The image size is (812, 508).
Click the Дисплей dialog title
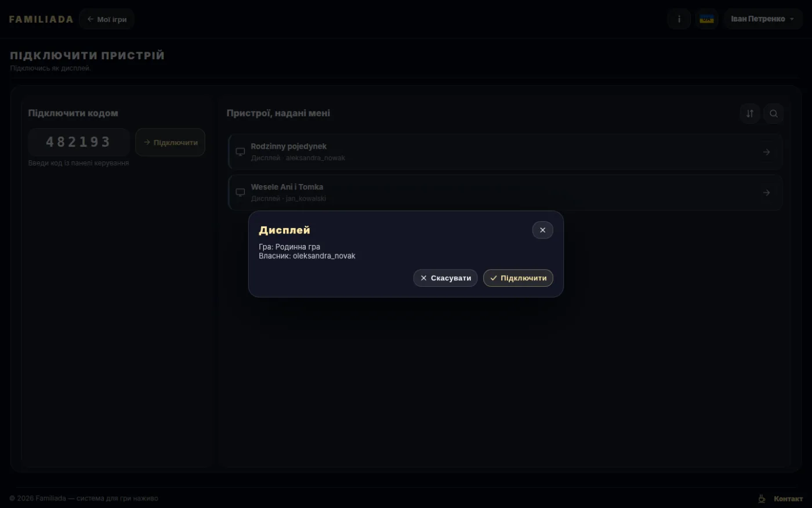(284, 230)
